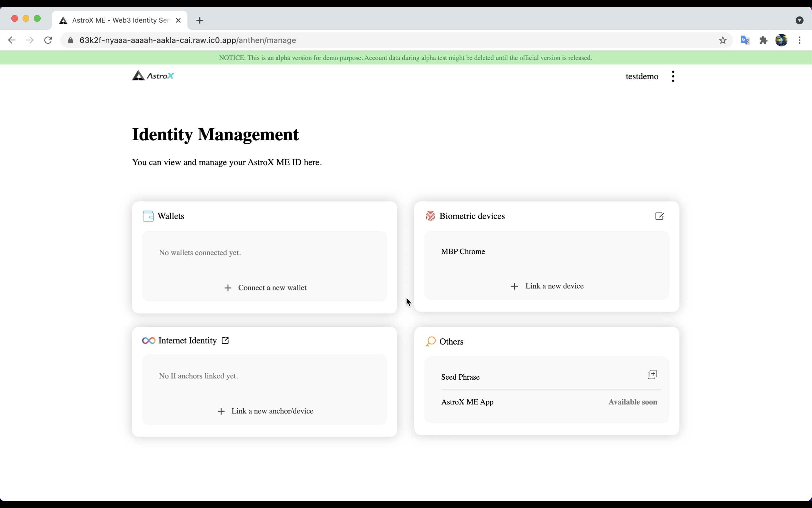Open the three-dot menu beside testdemo
Screen dimensions: 812x508
click(673, 76)
